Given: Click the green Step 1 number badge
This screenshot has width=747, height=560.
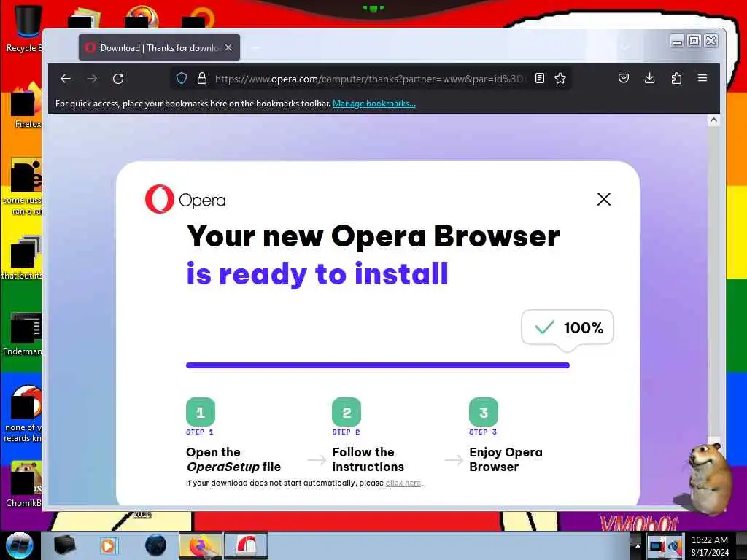Looking at the screenshot, I should [200, 412].
